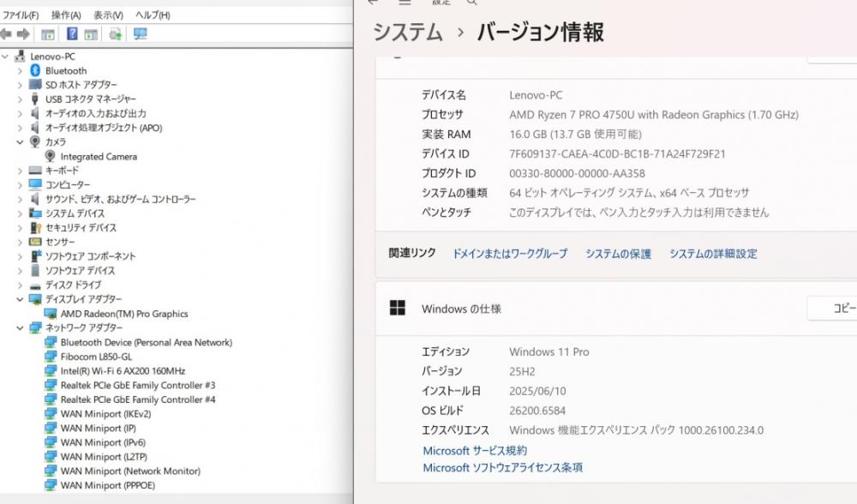This screenshot has width=857, height=504.
Task: Click the OS build value 26200.6584
Action: (537, 411)
